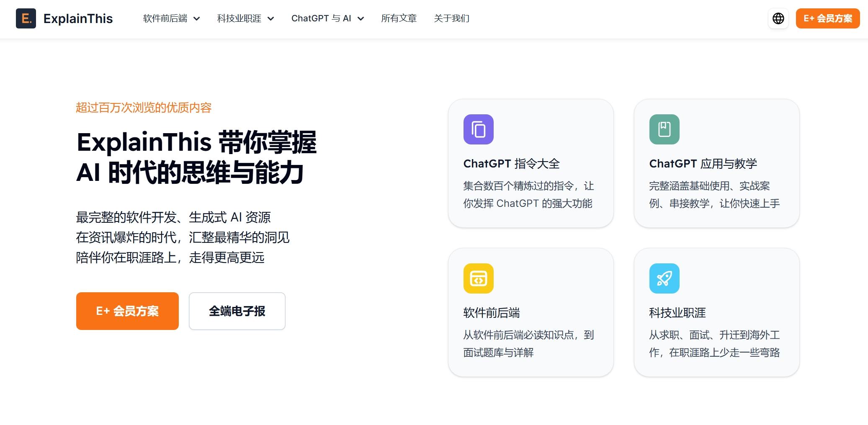
Task: Click the headline line 'AI 时代的思维与能力'
Action: point(190,173)
